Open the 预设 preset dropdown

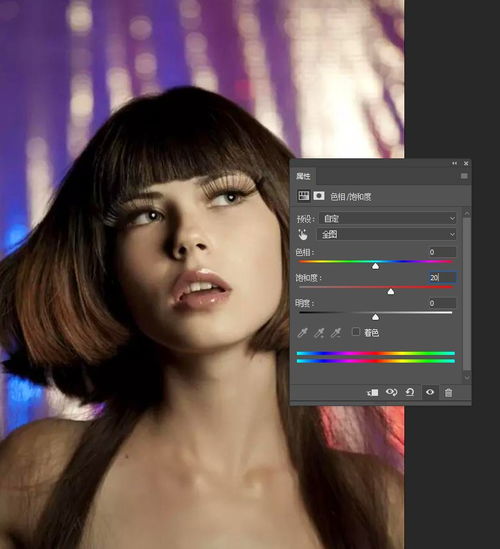pos(388,218)
